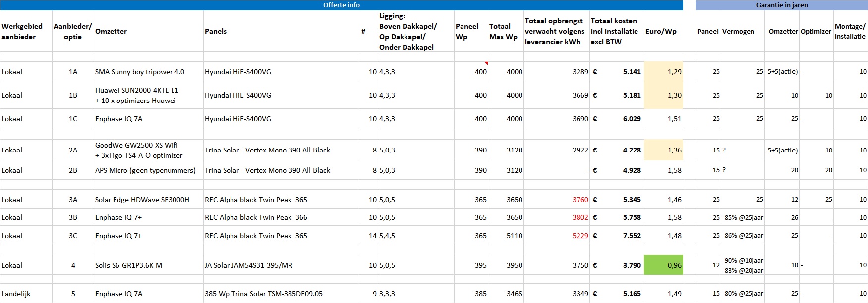Click the 'Vermogen' warranty column header
The height and width of the screenshot is (303, 868).
tap(743, 31)
